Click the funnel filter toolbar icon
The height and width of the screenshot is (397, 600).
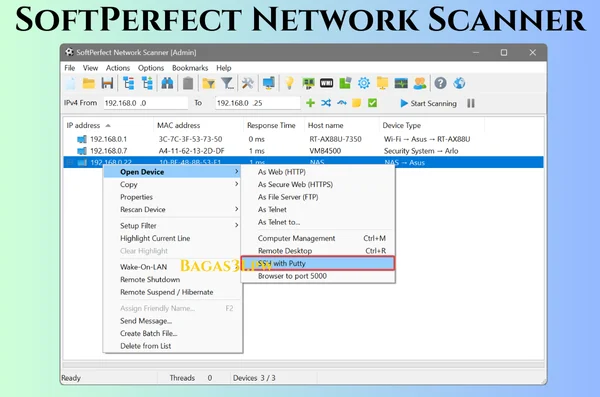[x=228, y=83]
